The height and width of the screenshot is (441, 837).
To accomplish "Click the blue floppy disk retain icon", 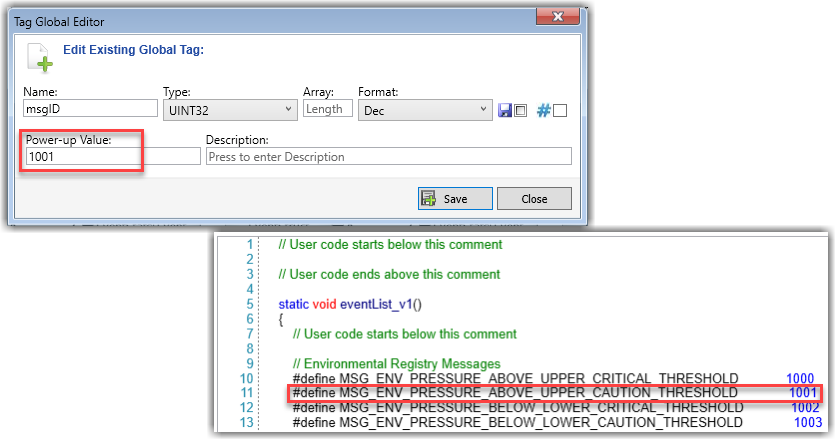I will point(506,110).
